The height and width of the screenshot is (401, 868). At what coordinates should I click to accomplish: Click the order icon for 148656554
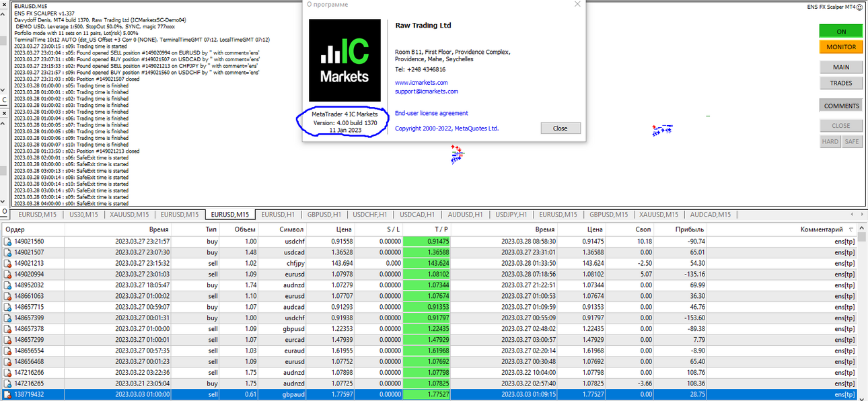coord(8,351)
